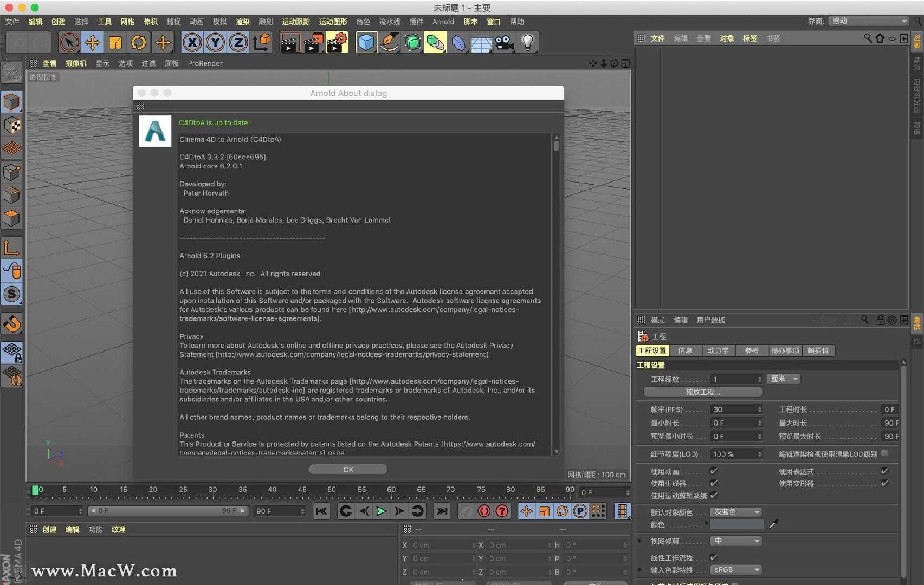Open the deformer bend object icon

click(458, 42)
